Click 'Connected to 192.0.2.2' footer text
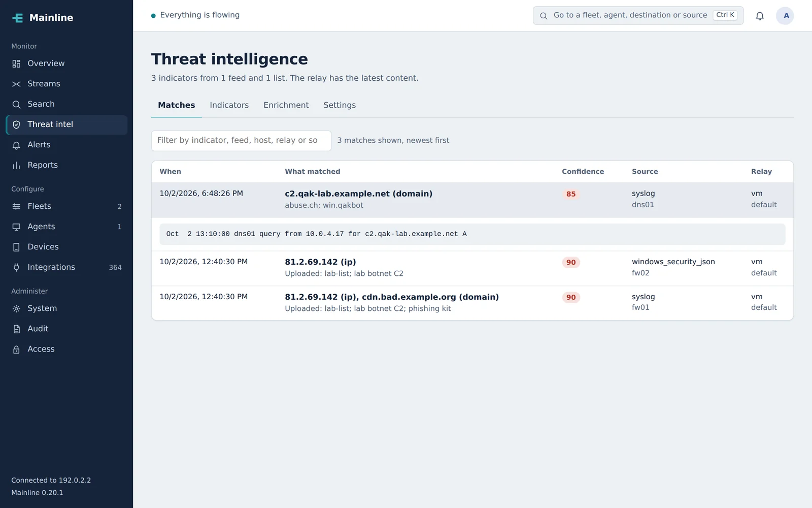812x508 pixels. point(51,480)
